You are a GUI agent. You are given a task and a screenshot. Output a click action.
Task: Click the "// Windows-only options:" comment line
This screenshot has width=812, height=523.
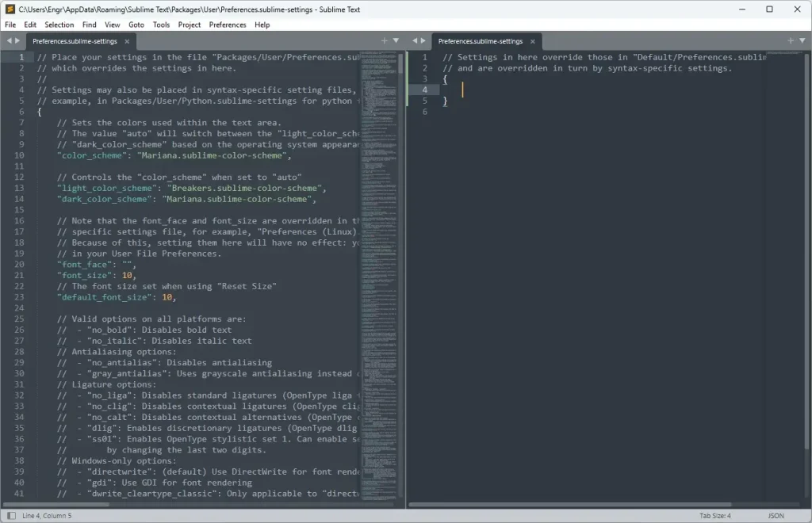(x=117, y=461)
